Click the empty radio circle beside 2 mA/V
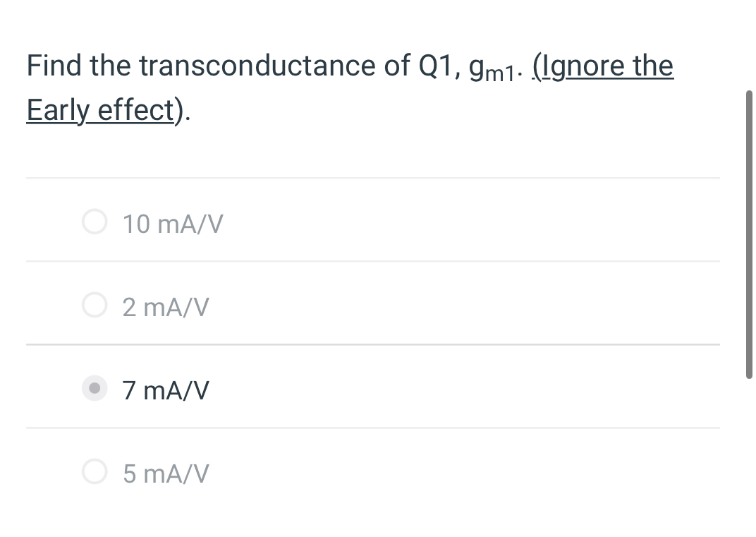 click(94, 305)
